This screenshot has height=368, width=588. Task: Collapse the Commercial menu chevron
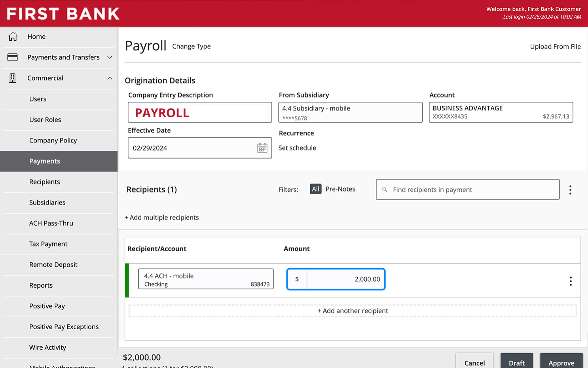tap(110, 78)
